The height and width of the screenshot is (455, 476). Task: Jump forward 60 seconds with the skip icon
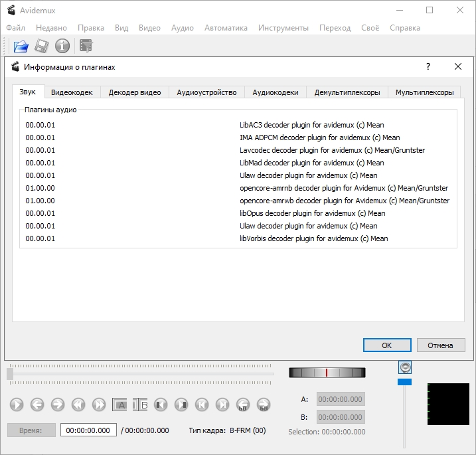tap(264, 404)
